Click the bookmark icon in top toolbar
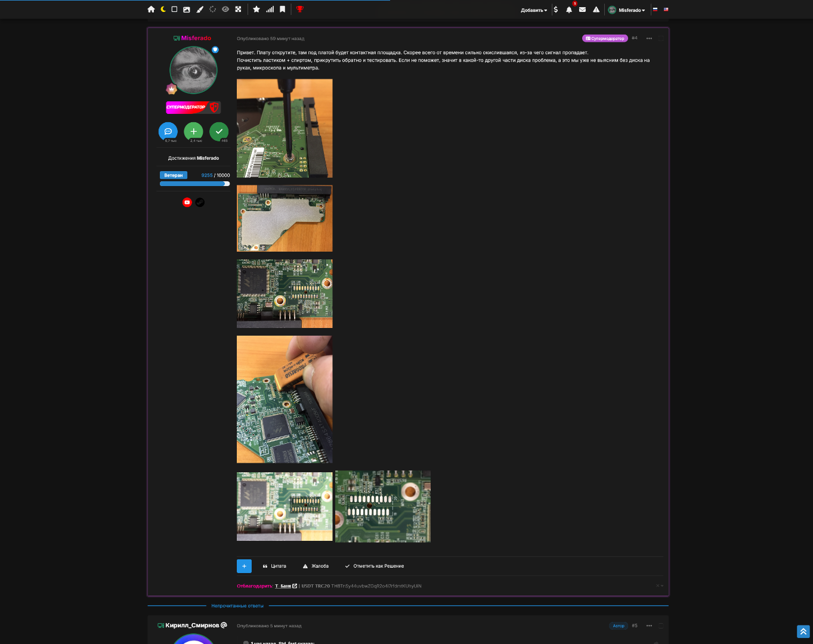This screenshot has height=644, width=813. tap(283, 10)
